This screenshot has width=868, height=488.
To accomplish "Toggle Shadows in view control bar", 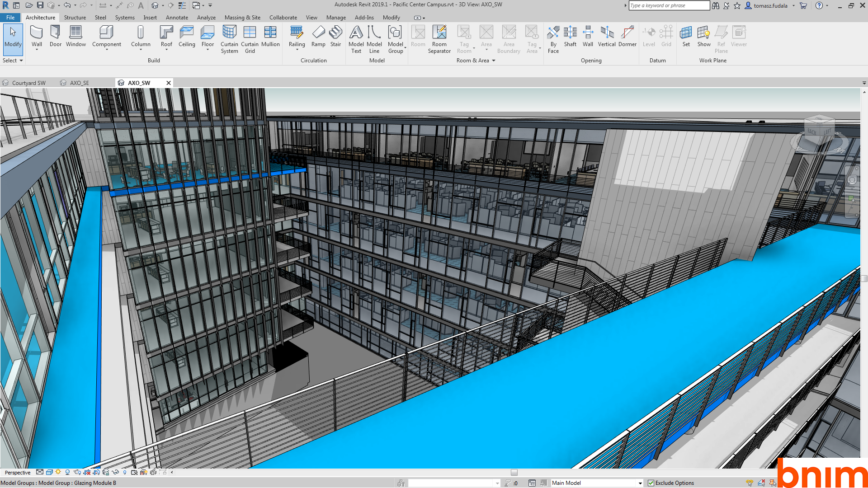I will [x=67, y=472].
